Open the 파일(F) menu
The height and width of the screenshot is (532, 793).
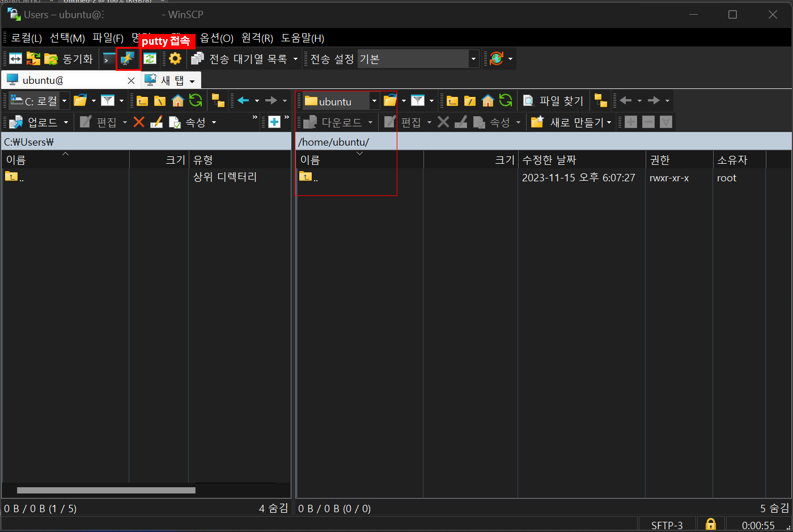108,38
